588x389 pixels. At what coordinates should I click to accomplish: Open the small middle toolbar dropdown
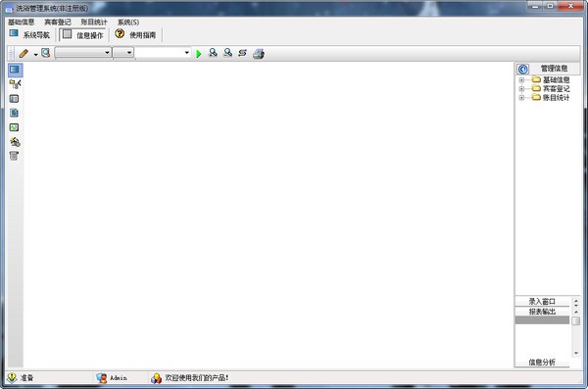pos(123,53)
